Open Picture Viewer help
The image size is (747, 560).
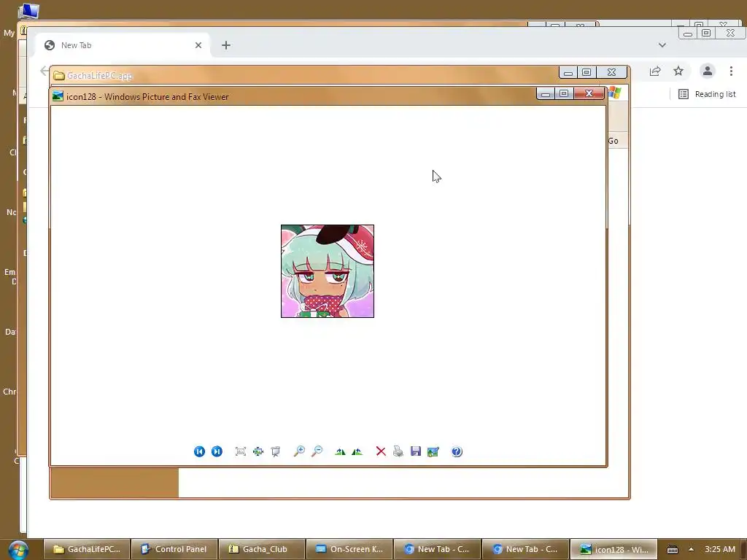click(x=457, y=451)
